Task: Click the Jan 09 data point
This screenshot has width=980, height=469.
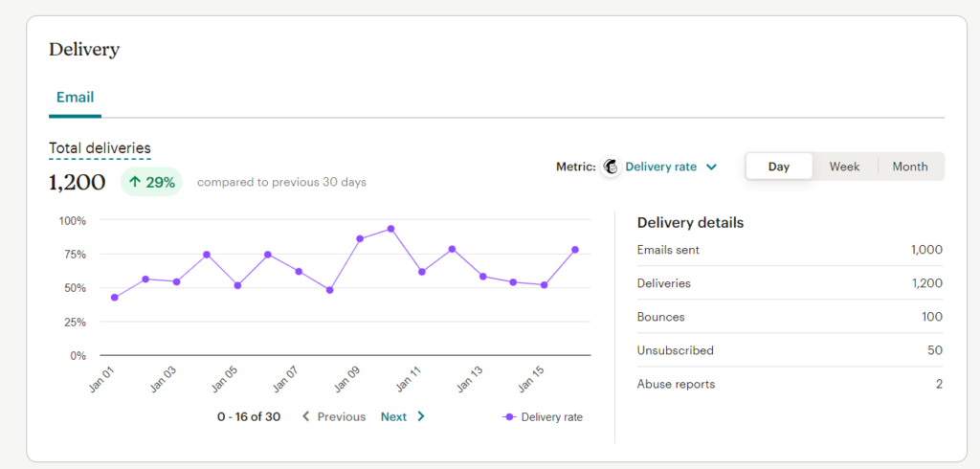Action: 360,239
